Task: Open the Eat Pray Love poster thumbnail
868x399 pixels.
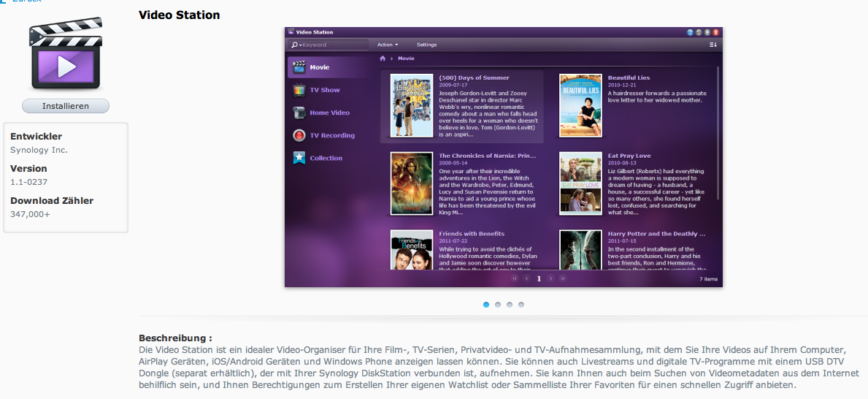Action: point(580,183)
